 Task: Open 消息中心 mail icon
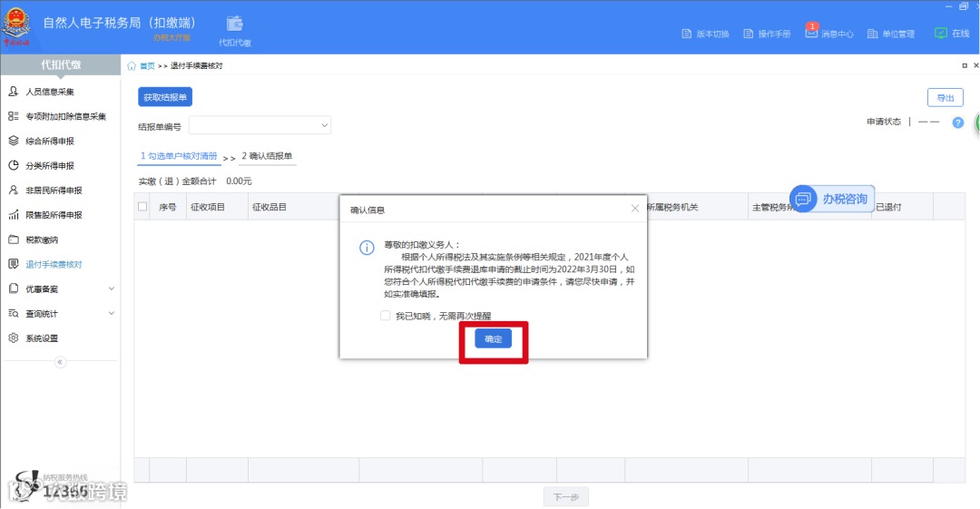point(811,33)
